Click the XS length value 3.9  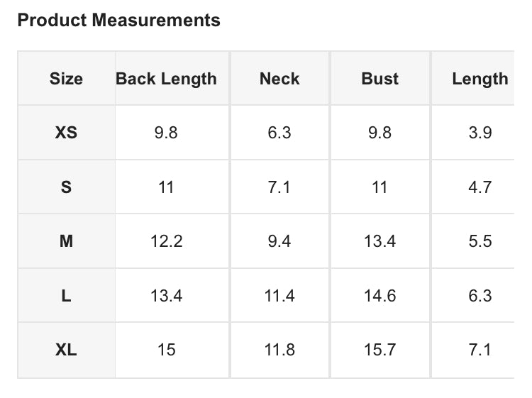point(480,133)
